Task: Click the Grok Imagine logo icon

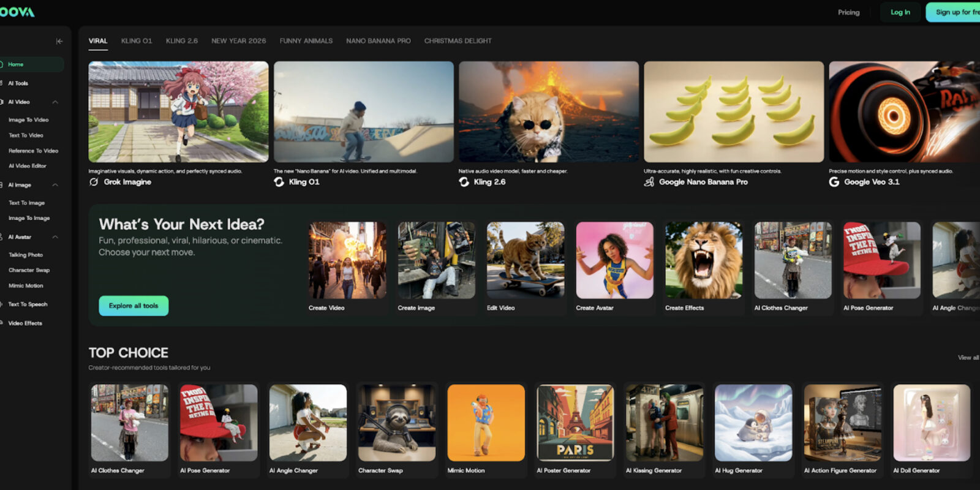Action: pos(94,182)
